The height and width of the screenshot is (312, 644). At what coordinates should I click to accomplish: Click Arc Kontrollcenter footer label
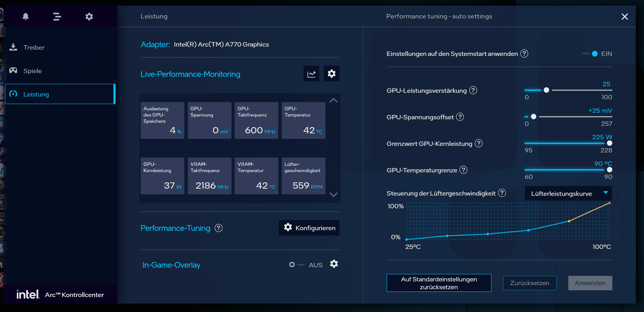pyautogui.click(x=75, y=295)
